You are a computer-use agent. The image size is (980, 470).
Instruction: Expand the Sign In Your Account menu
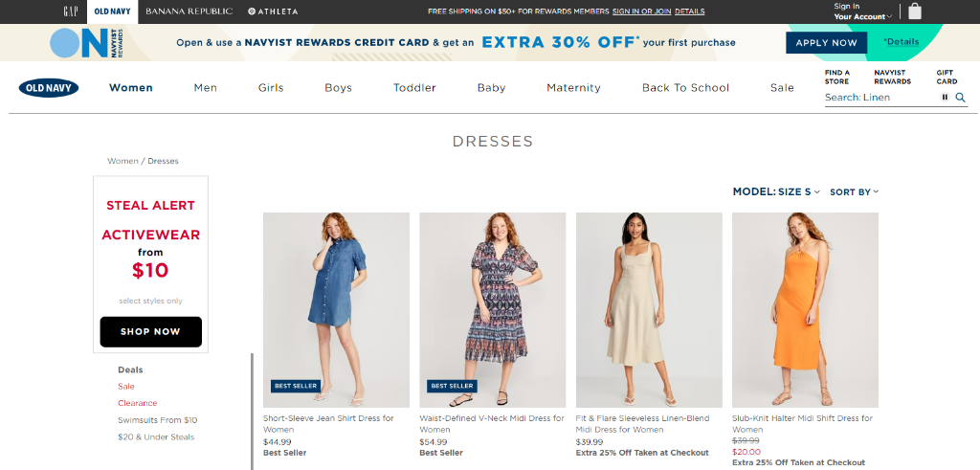(x=862, y=11)
